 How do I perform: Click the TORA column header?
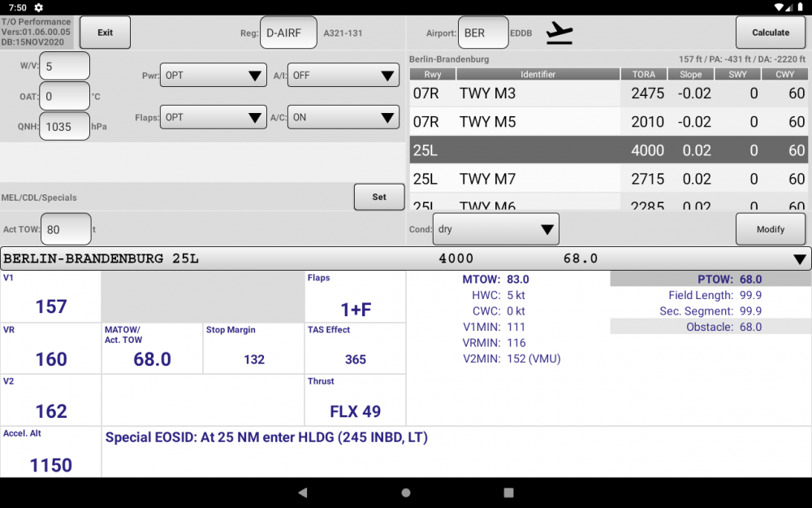click(644, 74)
